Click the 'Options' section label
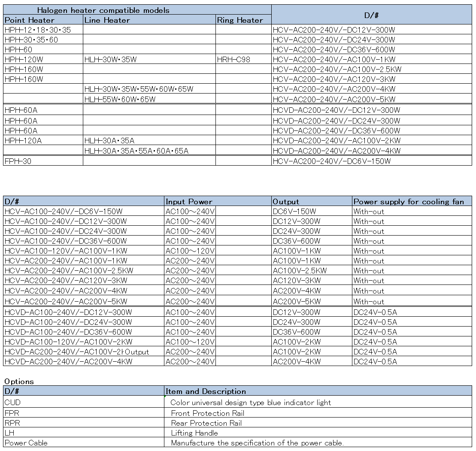The image size is (476, 451). click(19, 381)
